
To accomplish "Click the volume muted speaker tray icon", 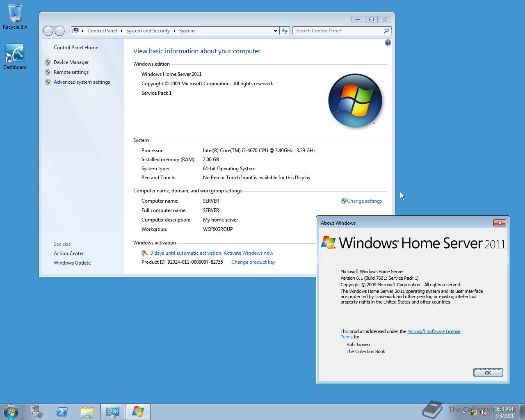I will point(484,413).
